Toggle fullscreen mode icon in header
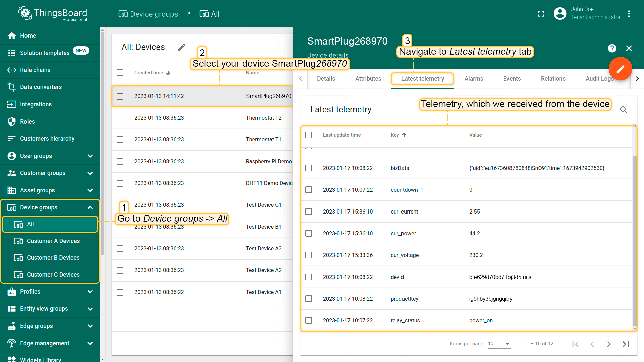Image resolution: width=644 pixels, height=362 pixels. click(x=541, y=14)
